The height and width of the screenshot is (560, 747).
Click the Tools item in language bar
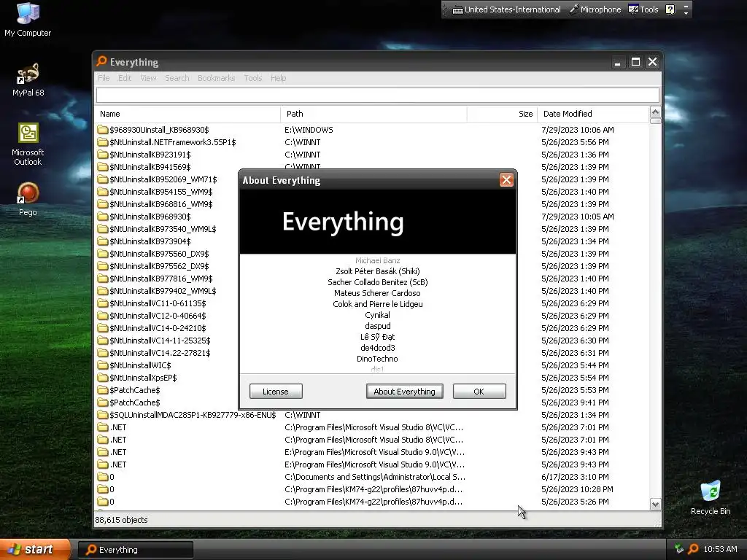pos(643,9)
